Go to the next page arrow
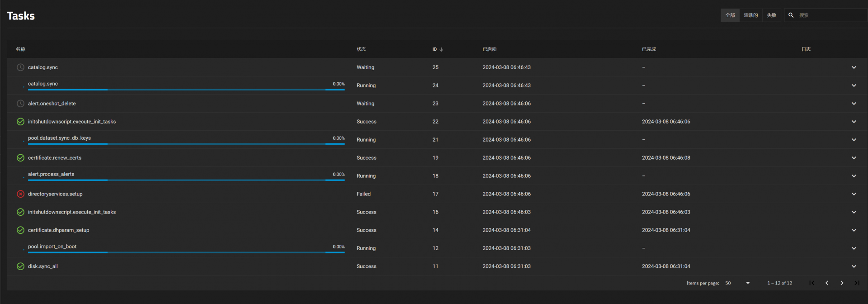This screenshot has width=868, height=304. coord(841,283)
